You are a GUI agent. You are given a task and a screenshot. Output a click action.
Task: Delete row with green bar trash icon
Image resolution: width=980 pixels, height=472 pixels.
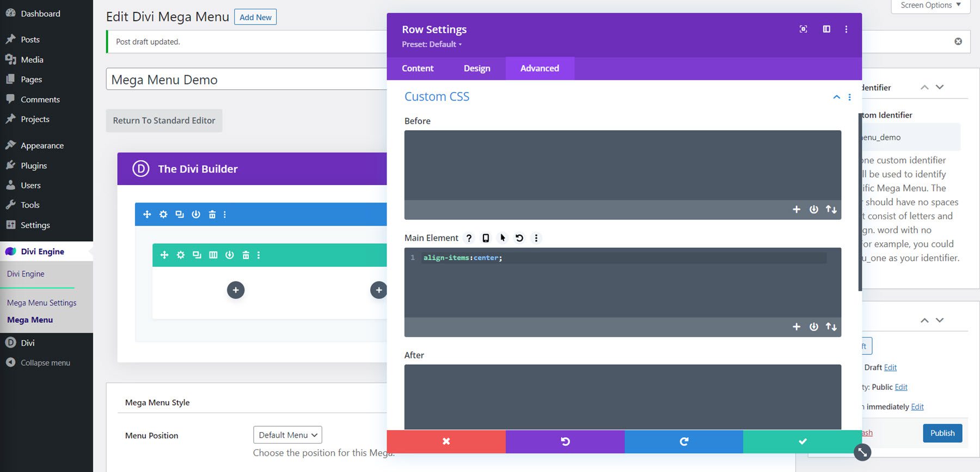point(246,255)
